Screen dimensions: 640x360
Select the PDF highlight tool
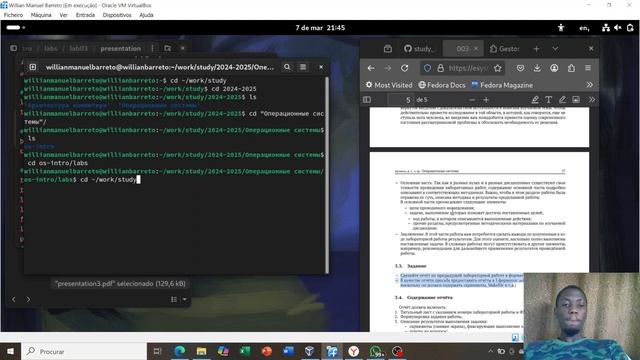pyautogui.click(x=535, y=100)
